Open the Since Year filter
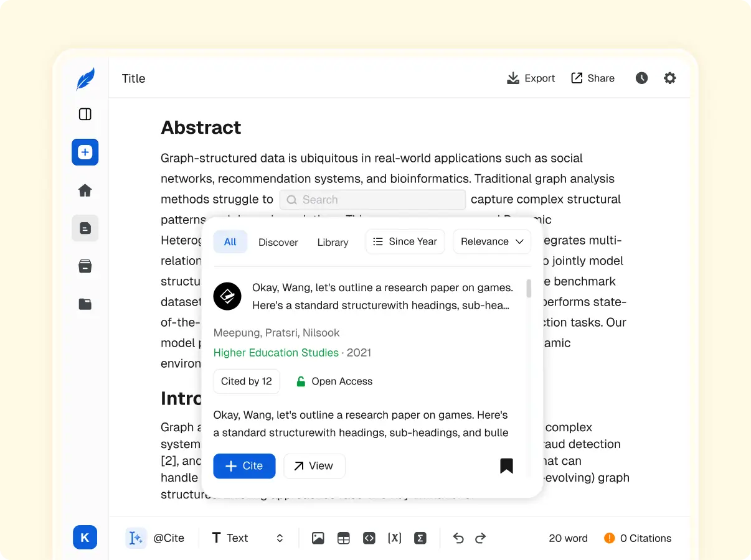 click(x=405, y=241)
